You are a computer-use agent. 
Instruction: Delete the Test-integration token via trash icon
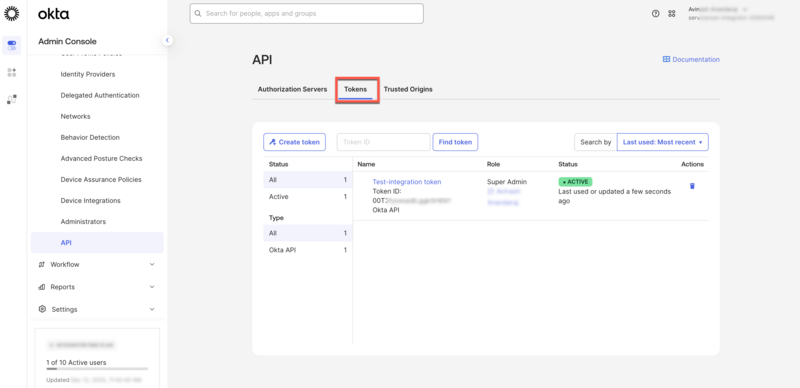[x=692, y=186]
